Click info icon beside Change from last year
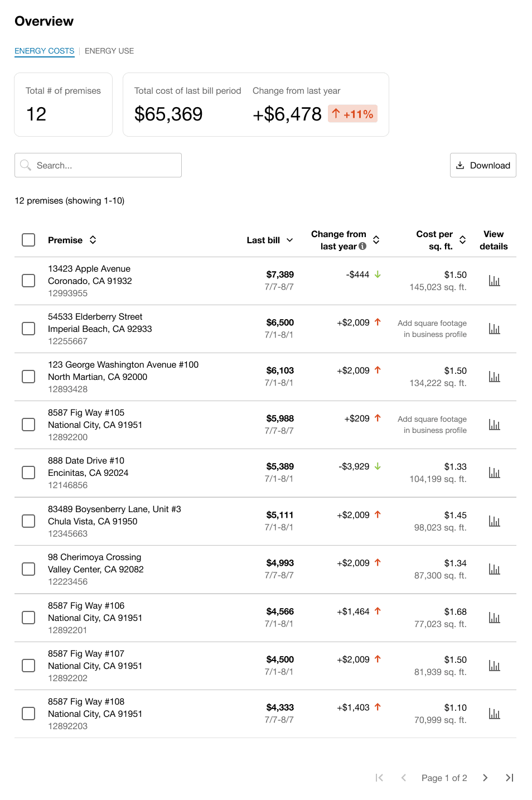The height and width of the screenshot is (800, 532). [x=362, y=246]
